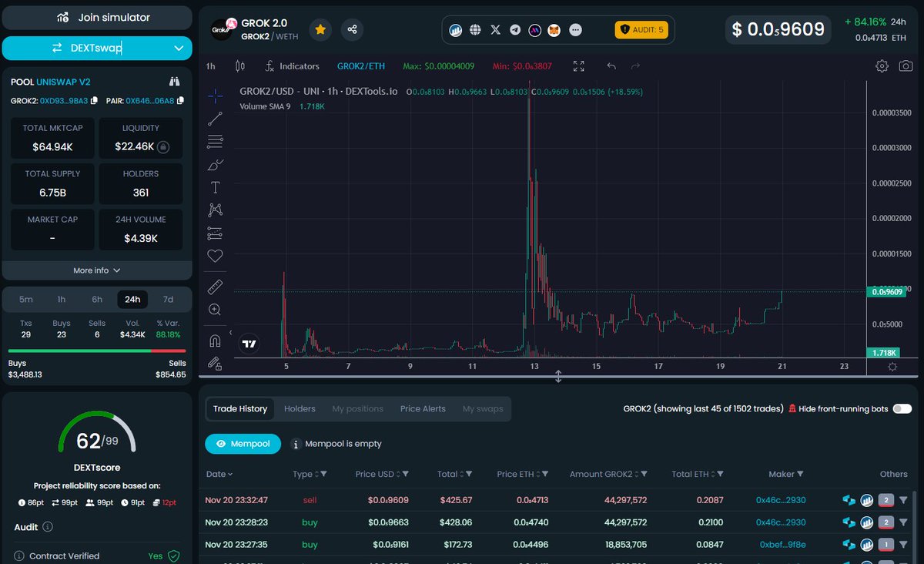Select the brush drawing tool
Image resolution: width=924 pixels, height=564 pixels.
click(x=215, y=165)
